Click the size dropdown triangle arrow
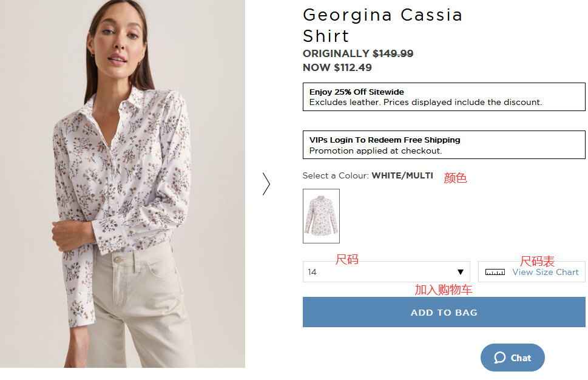 coord(461,272)
